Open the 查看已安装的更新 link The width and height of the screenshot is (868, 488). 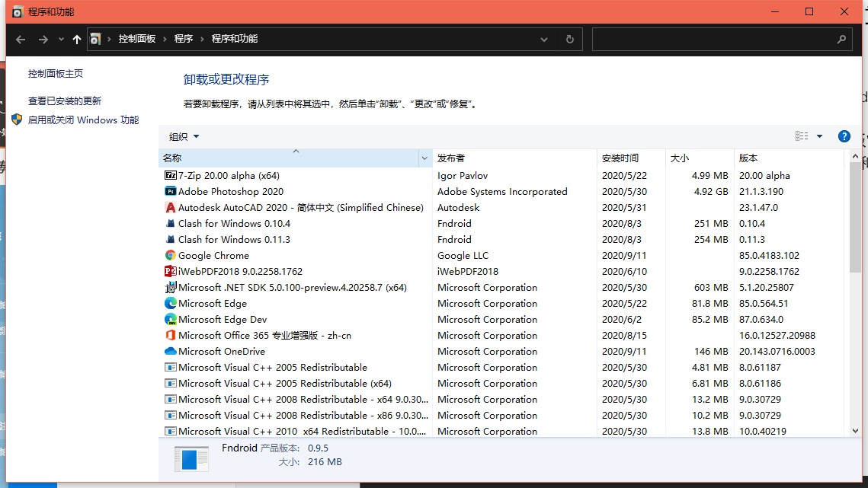pos(65,100)
